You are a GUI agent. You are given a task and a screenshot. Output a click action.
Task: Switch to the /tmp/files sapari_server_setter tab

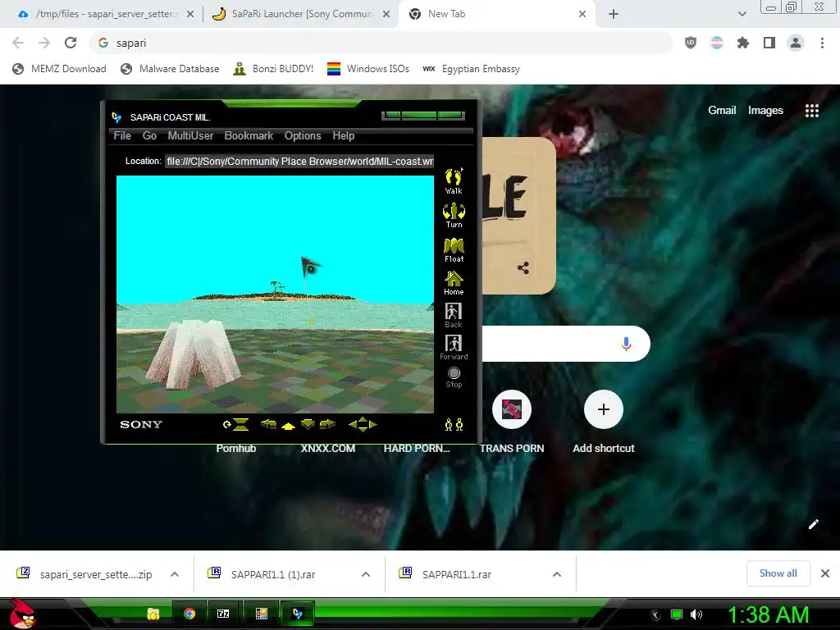point(106,14)
